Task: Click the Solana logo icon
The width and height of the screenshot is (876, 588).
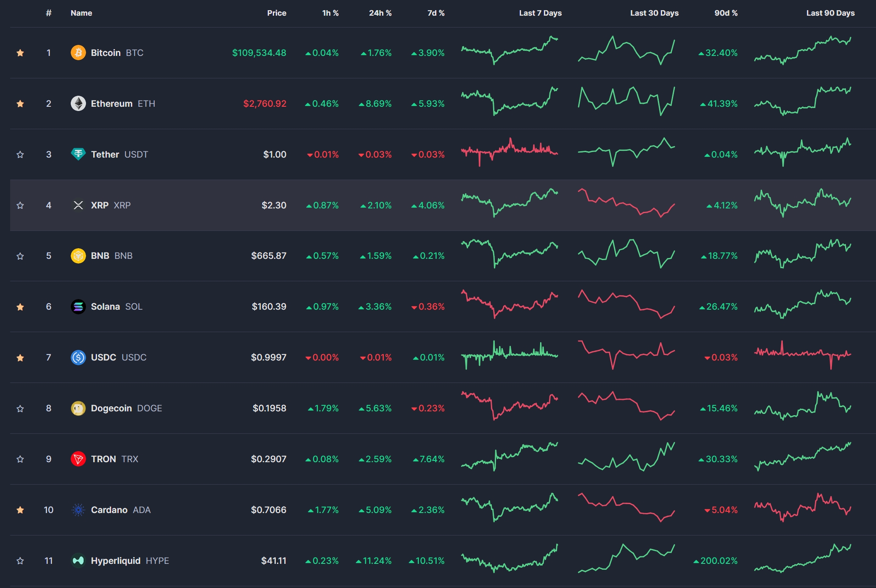Action: coord(78,307)
